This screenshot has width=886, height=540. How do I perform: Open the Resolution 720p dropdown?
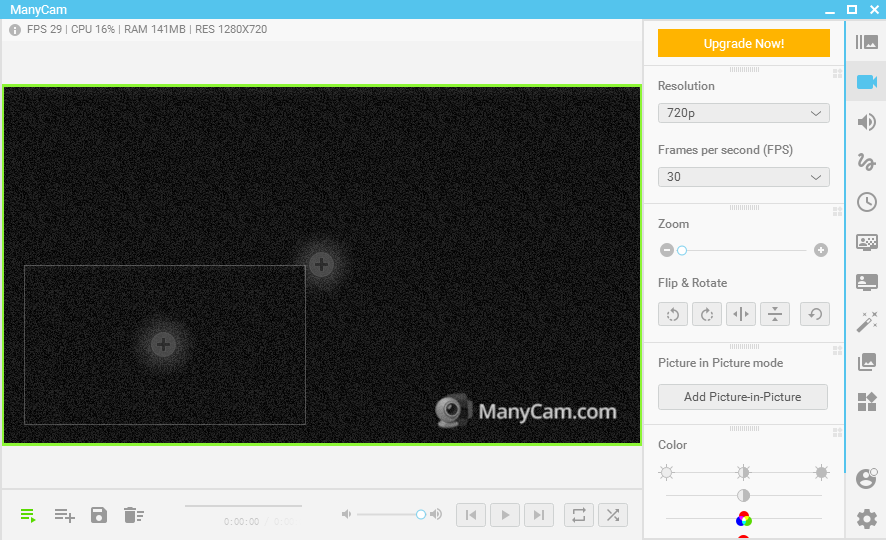coord(743,113)
